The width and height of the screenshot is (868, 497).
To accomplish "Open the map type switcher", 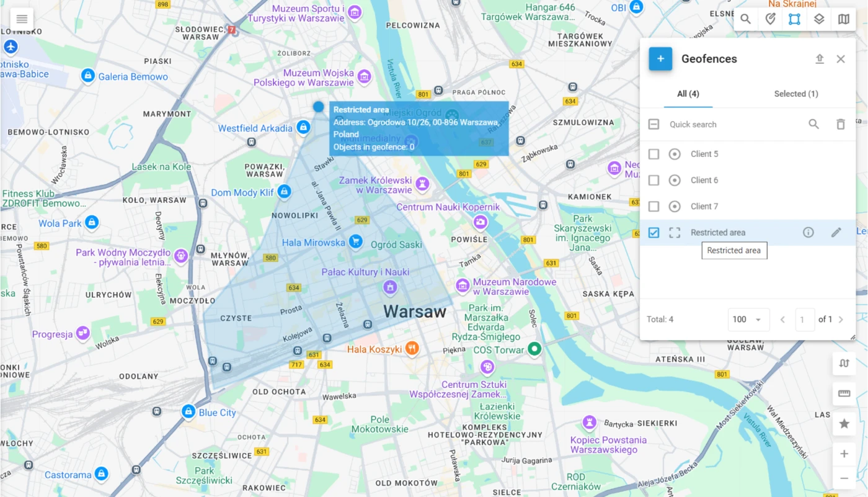I will (844, 19).
